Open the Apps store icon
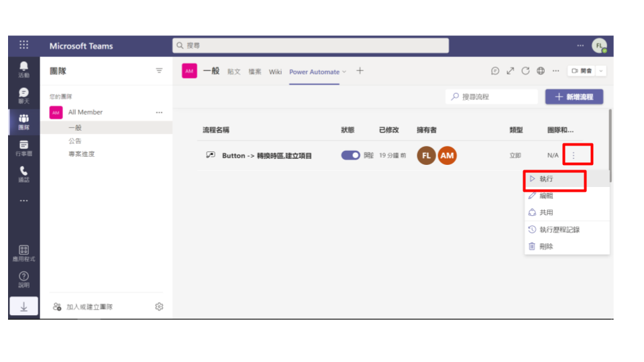The image size is (644, 362). (x=24, y=253)
